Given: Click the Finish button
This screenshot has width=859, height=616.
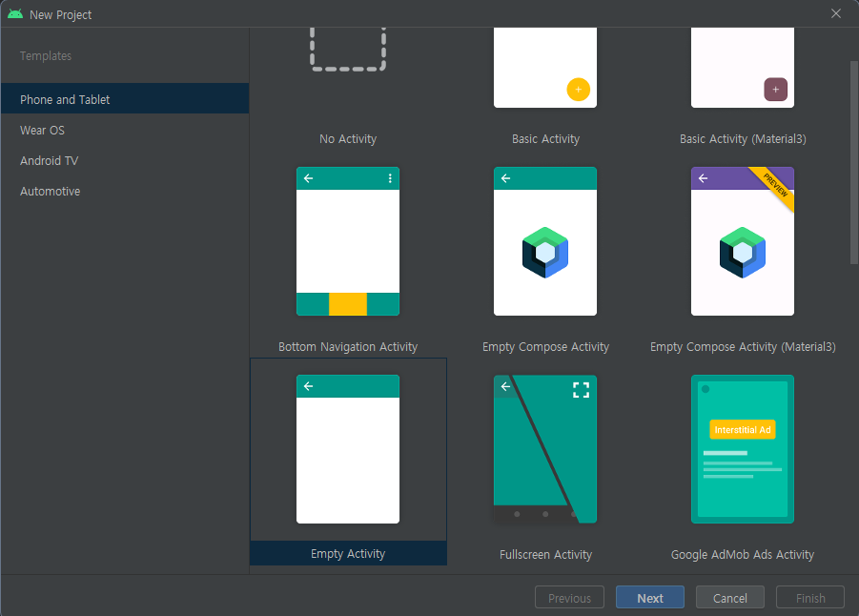Looking at the screenshot, I should [810, 597].
